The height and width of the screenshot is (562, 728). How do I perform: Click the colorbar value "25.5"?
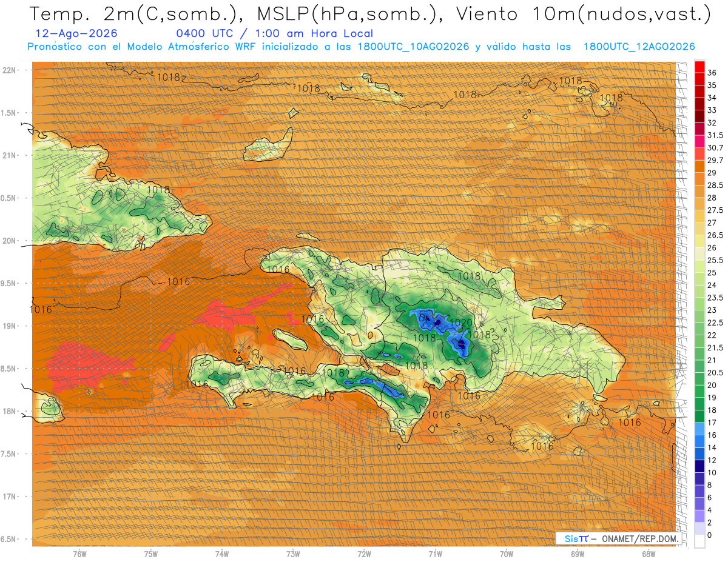(715, 260)
